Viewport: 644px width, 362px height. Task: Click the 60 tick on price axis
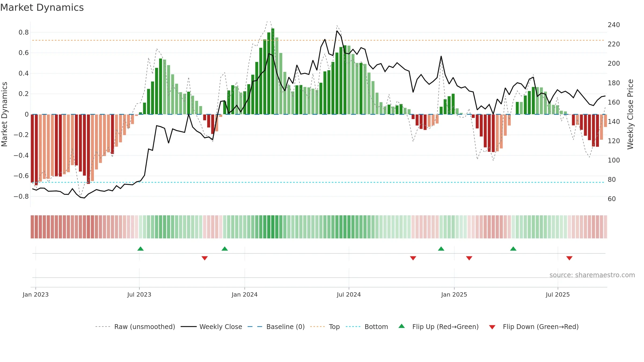[612, 199]
